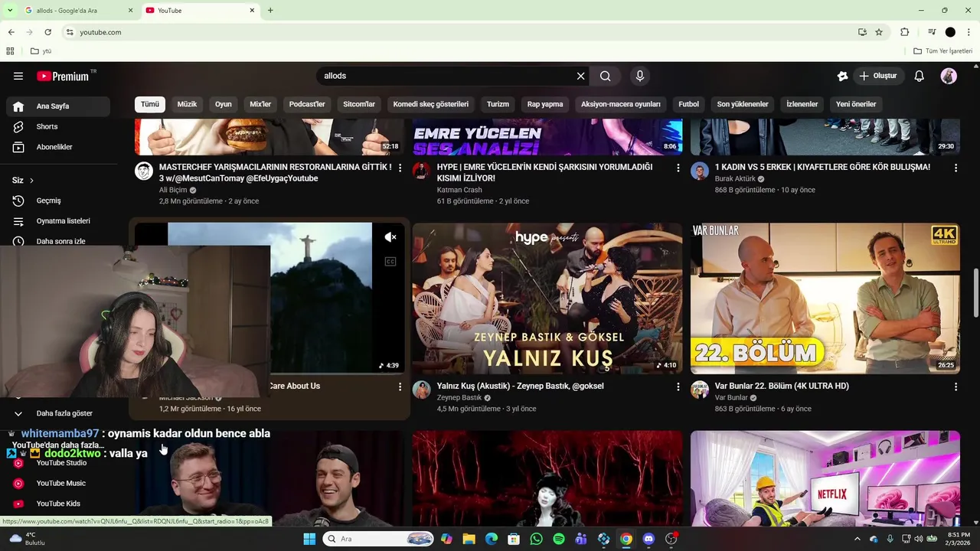Open Chrome extensions puzzle icon

tap(905, 32)
